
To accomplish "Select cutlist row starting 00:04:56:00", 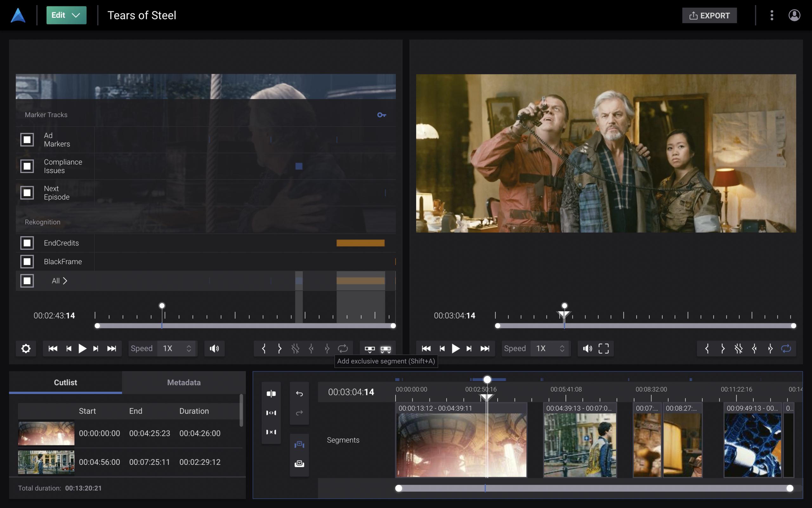I will point(130,462).
